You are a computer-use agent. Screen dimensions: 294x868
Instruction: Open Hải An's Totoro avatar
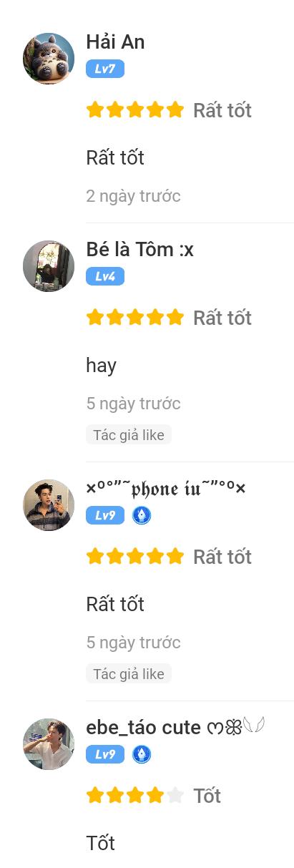[x=49, y=59]
